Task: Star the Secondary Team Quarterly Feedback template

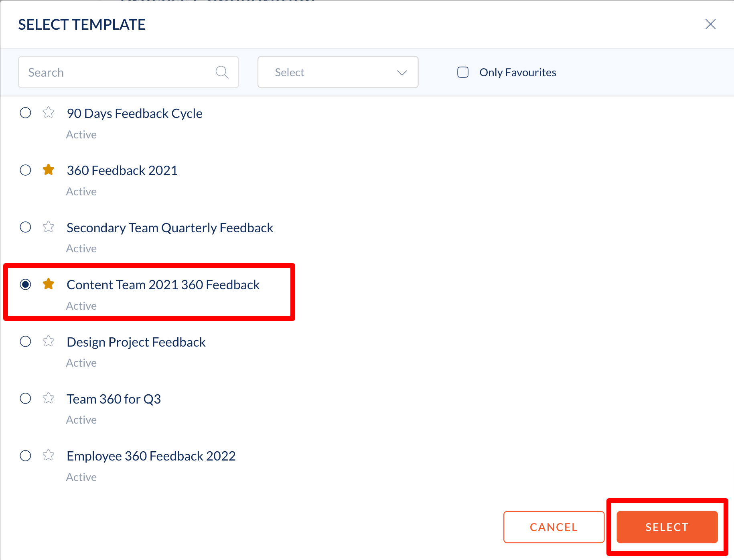Action: pyautogui.click(x=49, y=227)
